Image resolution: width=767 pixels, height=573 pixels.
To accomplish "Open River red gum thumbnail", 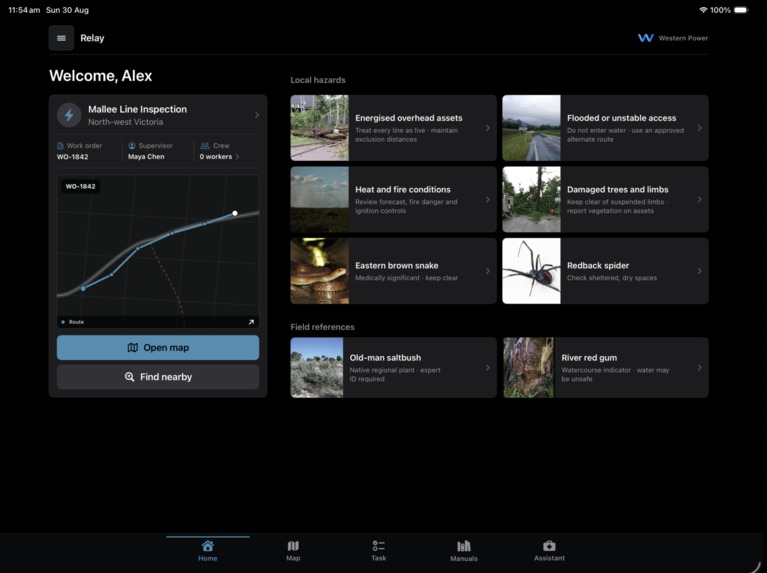I will coord(529,367).
